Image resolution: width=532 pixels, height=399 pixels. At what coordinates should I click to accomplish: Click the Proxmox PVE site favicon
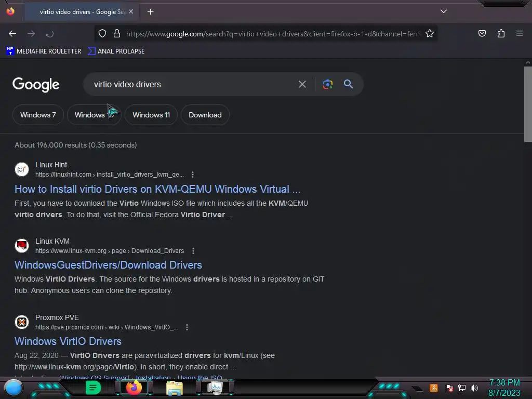coord(22,322)
